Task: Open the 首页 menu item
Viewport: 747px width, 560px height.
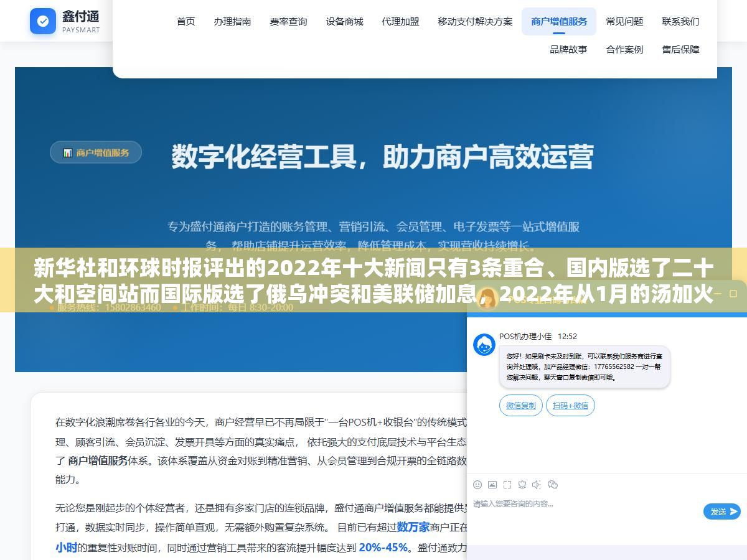Action: [x=186, y=21]
